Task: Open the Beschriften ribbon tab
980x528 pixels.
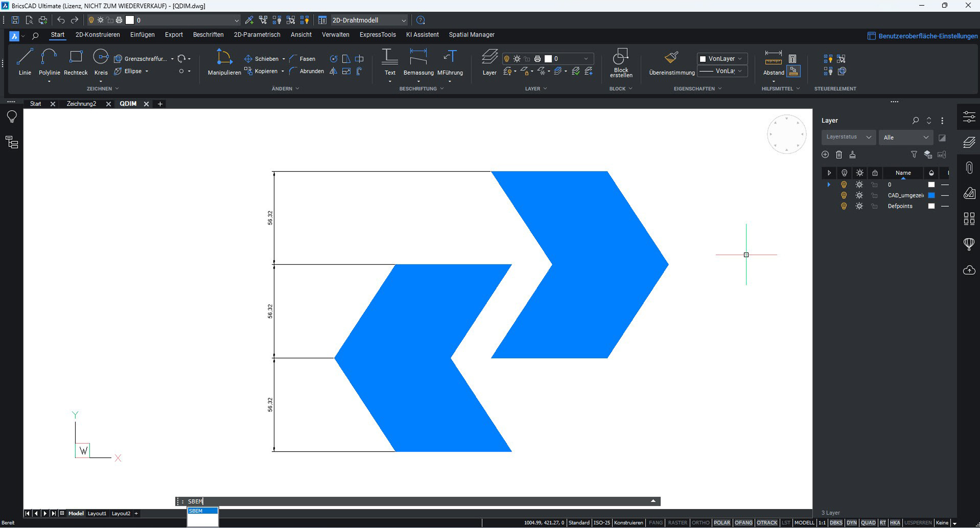Action: 208,35
